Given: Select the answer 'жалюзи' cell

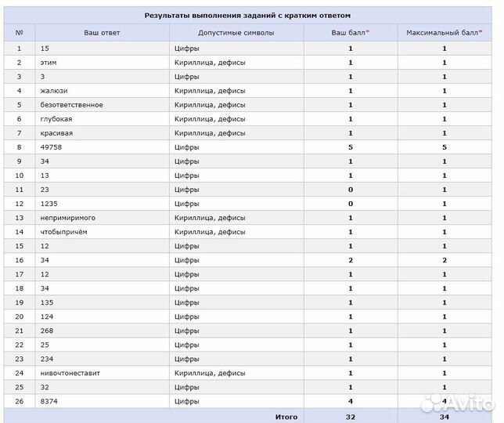Looking at the screenshot, I should point(56,91).
